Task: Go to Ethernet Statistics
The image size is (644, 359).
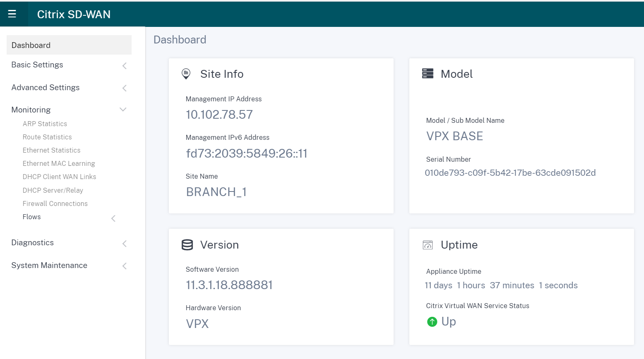Action: (52, 150)
